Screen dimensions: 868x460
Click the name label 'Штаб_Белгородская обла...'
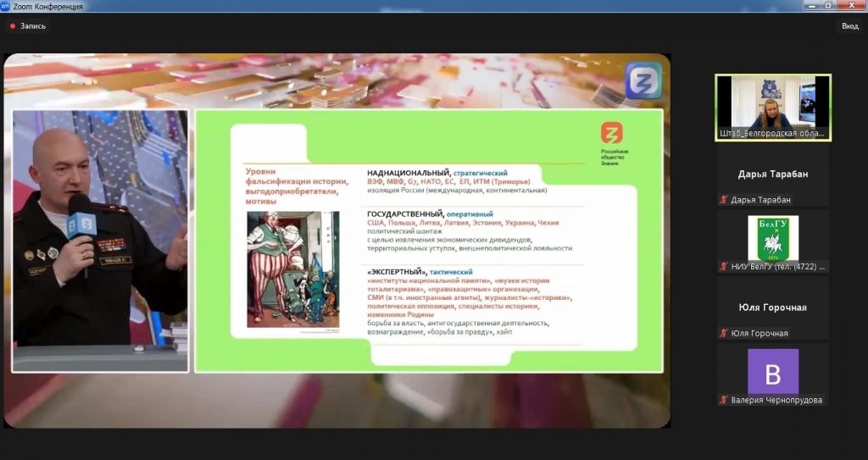click(x=772, y=133)
